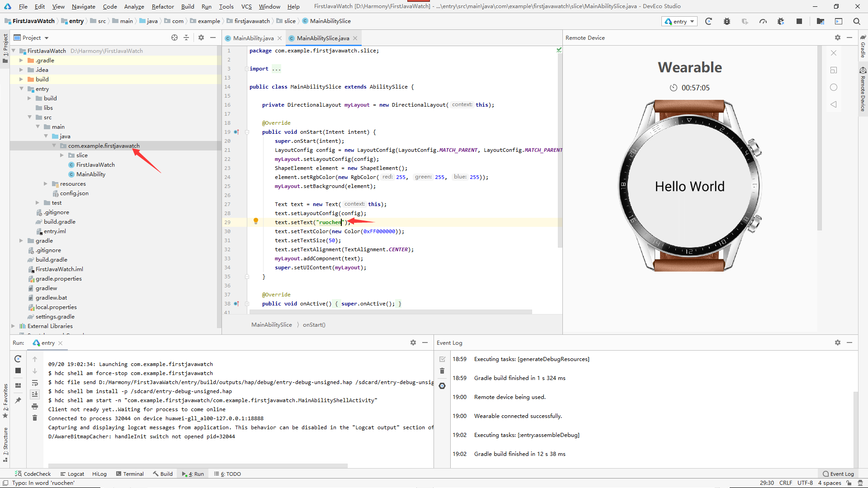Toggle soft-wrap in the run console
This screenshot has width=868, height=488.
pos(35,383)
